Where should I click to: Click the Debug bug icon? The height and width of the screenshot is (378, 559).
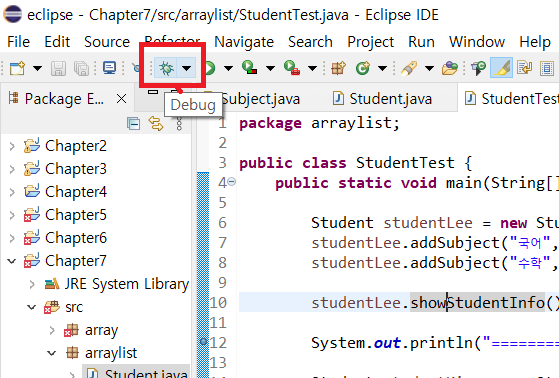pyautogui.click(x=166, y=68)
